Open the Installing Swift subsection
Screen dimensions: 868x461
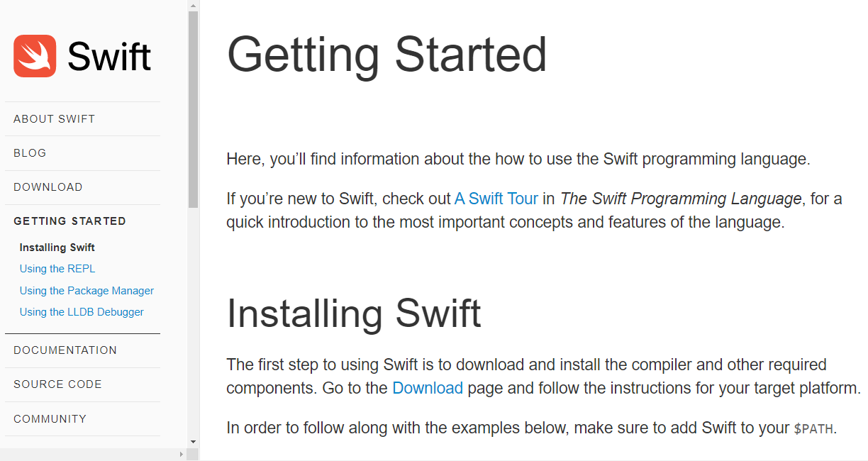(x=57, y=247)
